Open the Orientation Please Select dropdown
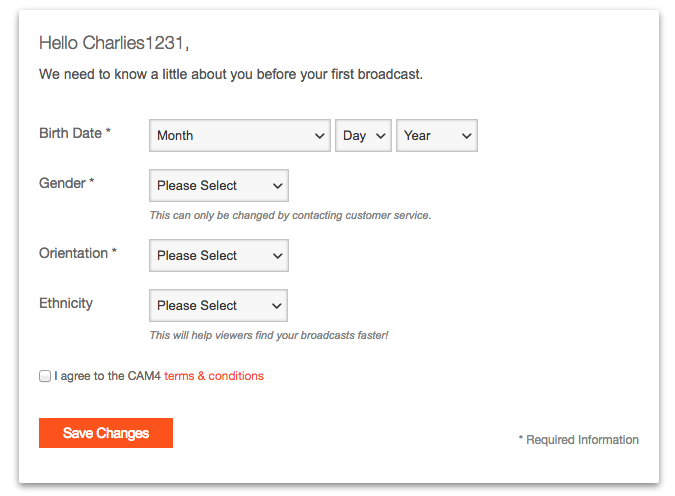Viewport: 675px width, 496px height. pos(218,256)
